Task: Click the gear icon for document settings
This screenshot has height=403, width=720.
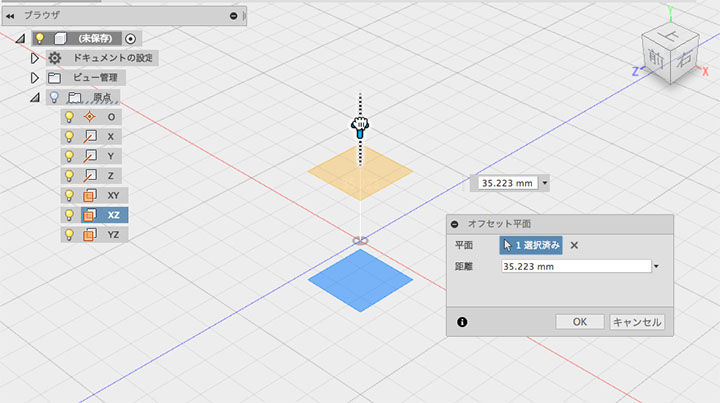Action: pyautogui.click(x=55, y=58)
